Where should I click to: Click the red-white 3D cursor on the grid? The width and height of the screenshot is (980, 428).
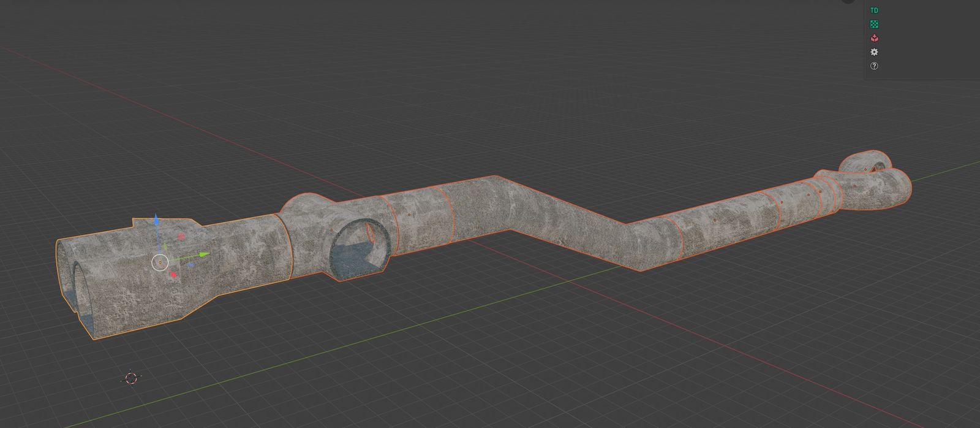(131, 378)
